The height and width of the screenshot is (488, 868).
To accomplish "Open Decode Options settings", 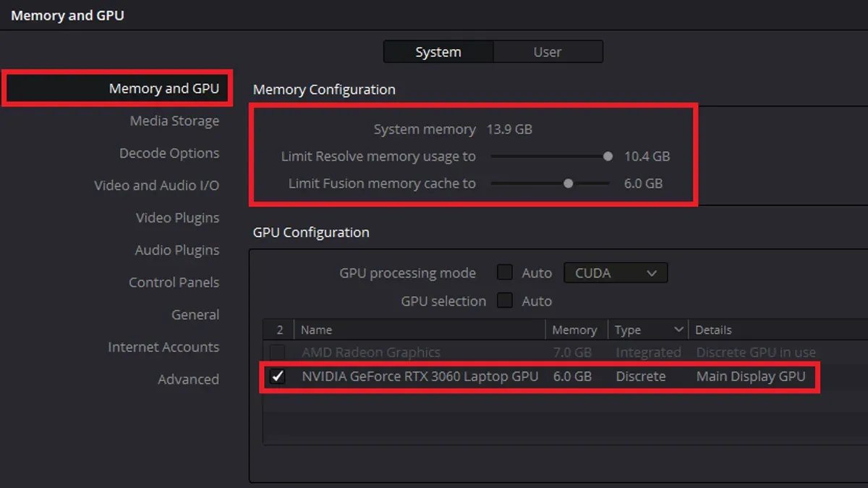I will point(169,153).
